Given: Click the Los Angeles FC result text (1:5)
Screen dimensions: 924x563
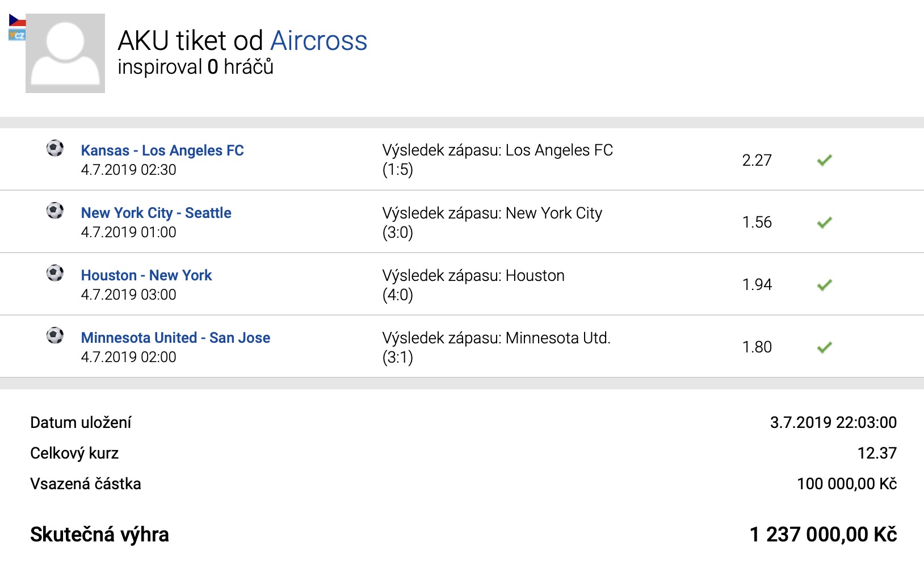Looking at the screenshot, I should pos(497,159).
